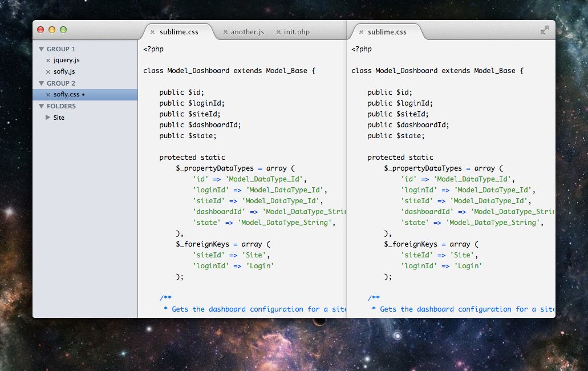Click the GROUP 2 heading label
This screenshot has height=371, width=588.
click(x=61, y=83)
